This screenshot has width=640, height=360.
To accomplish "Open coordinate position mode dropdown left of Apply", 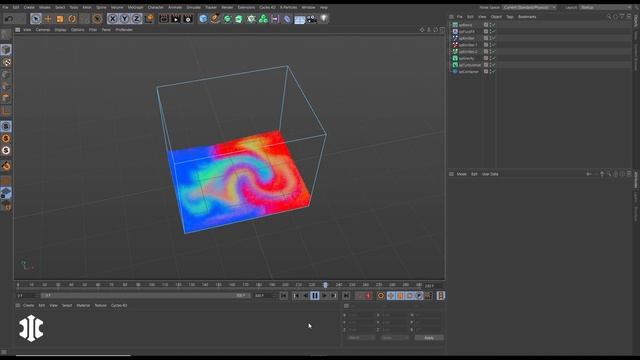I will [x=361, y=338].
